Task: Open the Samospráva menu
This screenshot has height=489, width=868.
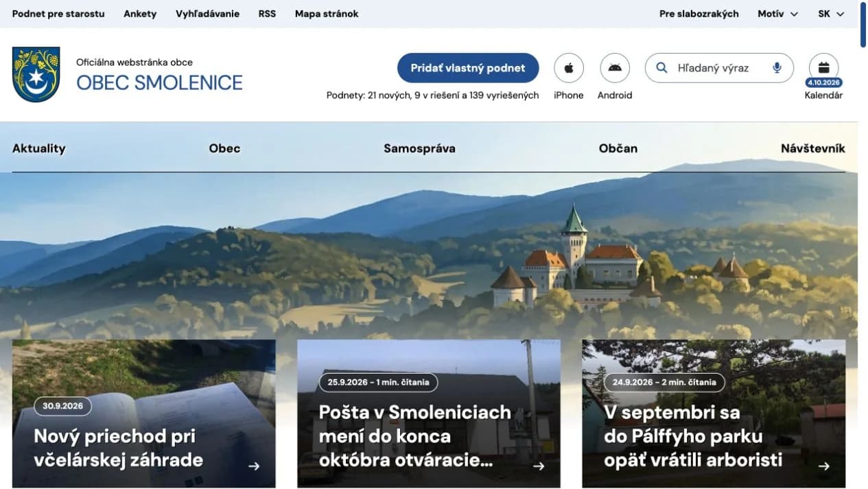Action: 419,148
